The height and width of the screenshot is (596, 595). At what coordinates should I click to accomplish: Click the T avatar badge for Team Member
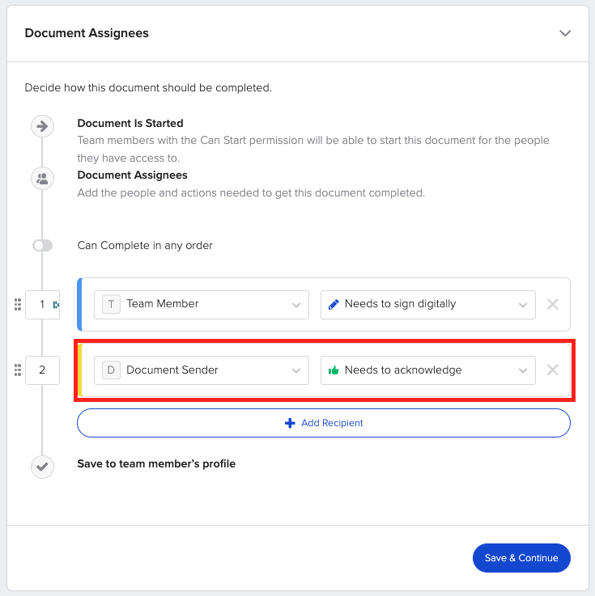point(111,304)
